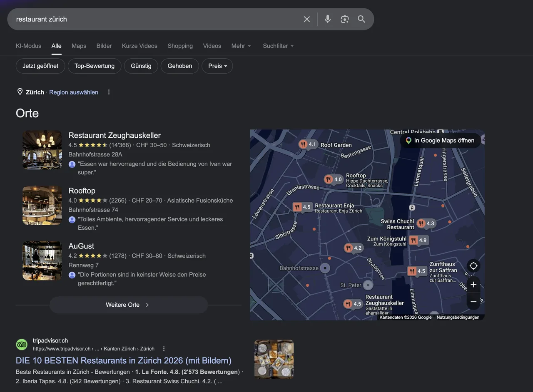Open the Shopping tab
The width and height of the screenshot is (533, 392).
[x=180, y=46]
